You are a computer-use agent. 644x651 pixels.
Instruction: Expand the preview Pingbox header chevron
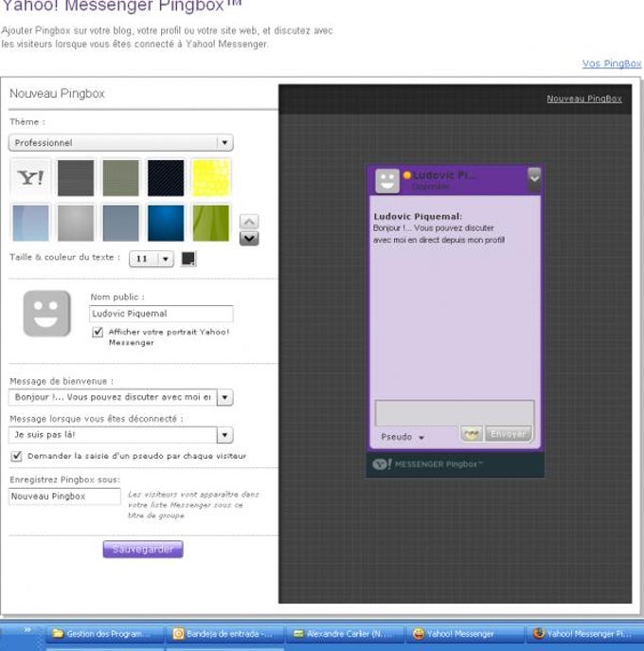(534, 178)
